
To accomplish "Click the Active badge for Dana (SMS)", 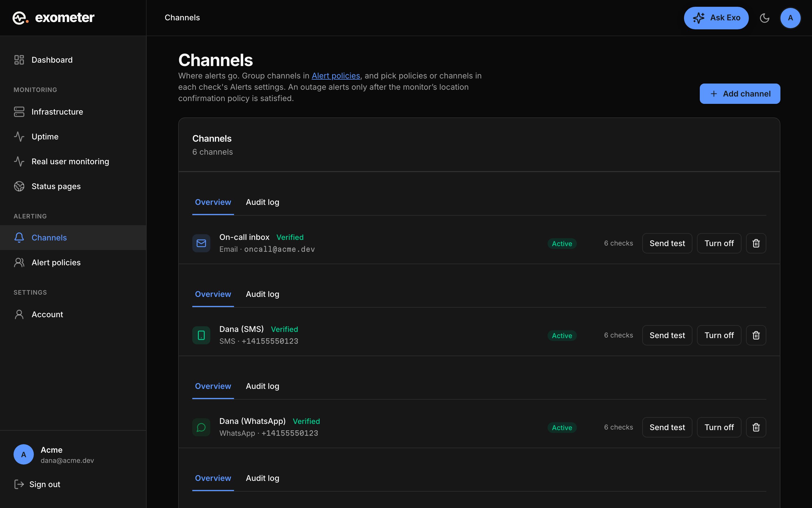I will pos(562,336).
